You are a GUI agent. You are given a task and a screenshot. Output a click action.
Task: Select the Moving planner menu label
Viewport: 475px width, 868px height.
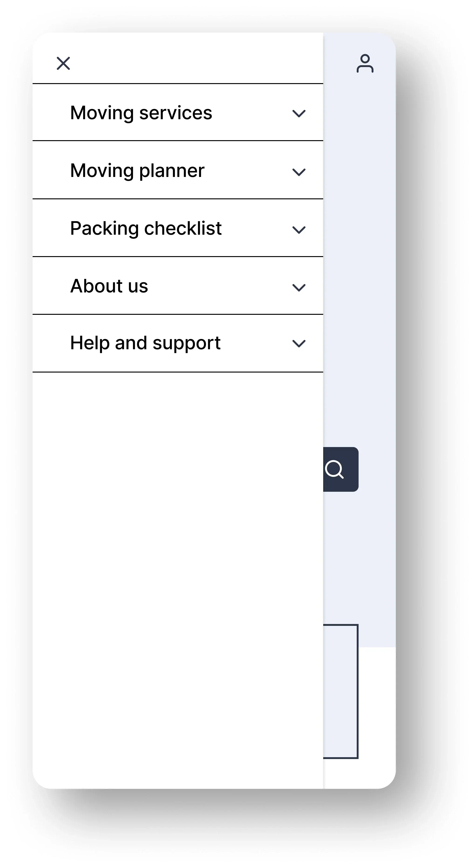pos(137,170)
